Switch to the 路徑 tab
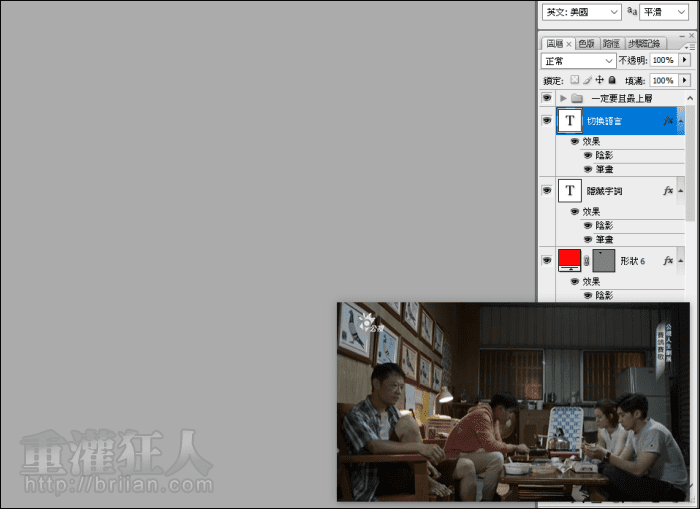This screenshot has width=700, height=509. [612, 44]
